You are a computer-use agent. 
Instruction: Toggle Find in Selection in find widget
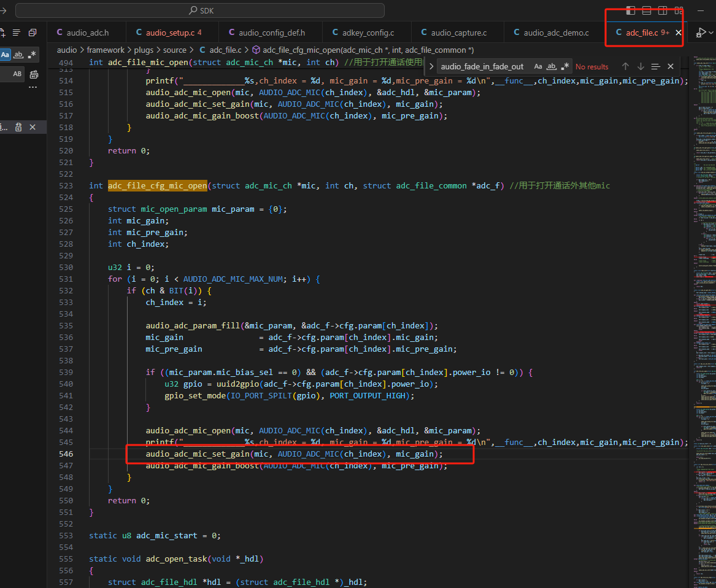click(656, 66)
